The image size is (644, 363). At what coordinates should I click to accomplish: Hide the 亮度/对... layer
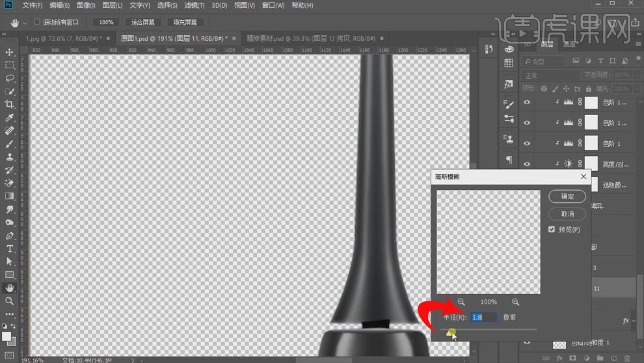pos(527,164)
